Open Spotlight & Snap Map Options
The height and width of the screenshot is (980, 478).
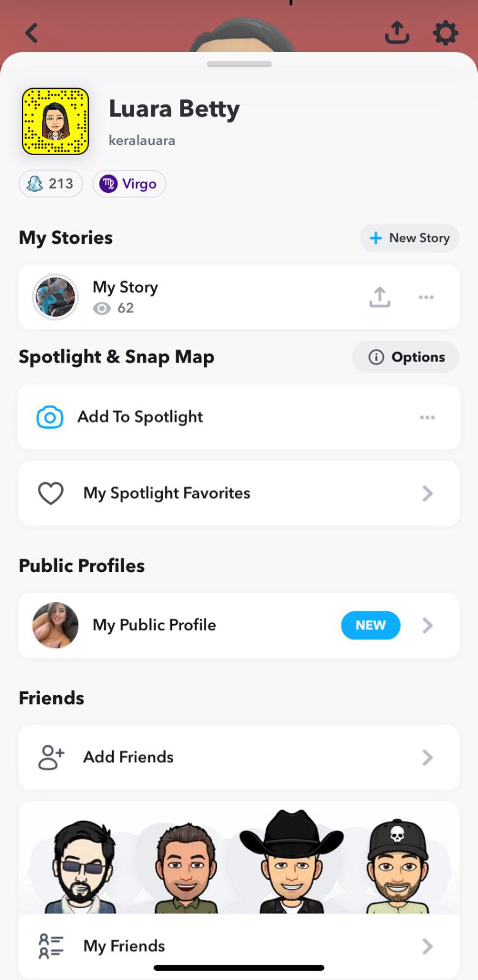406,357
